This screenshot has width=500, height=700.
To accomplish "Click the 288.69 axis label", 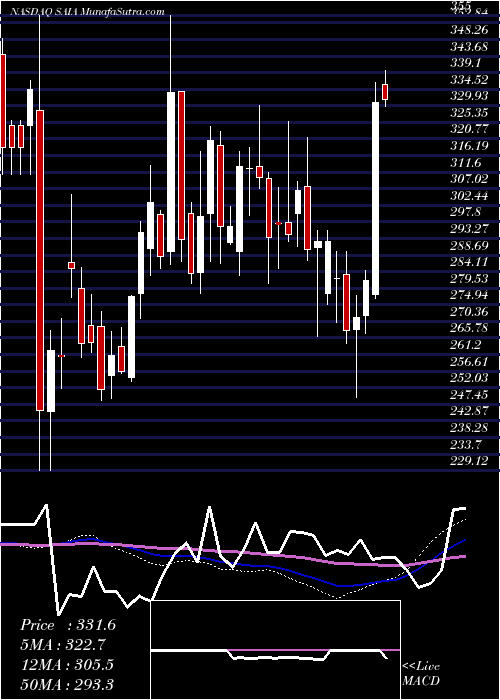I will (468, 245).
